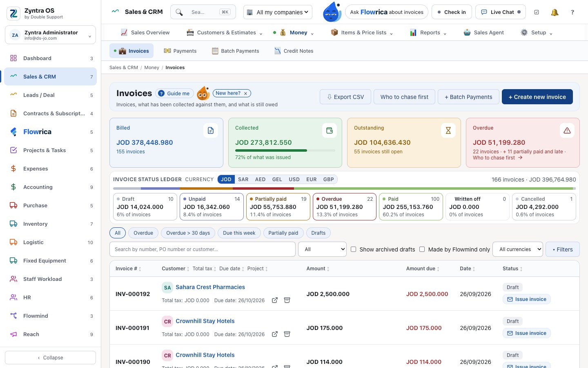Expand the Filters panel

(x=563, y=249)
